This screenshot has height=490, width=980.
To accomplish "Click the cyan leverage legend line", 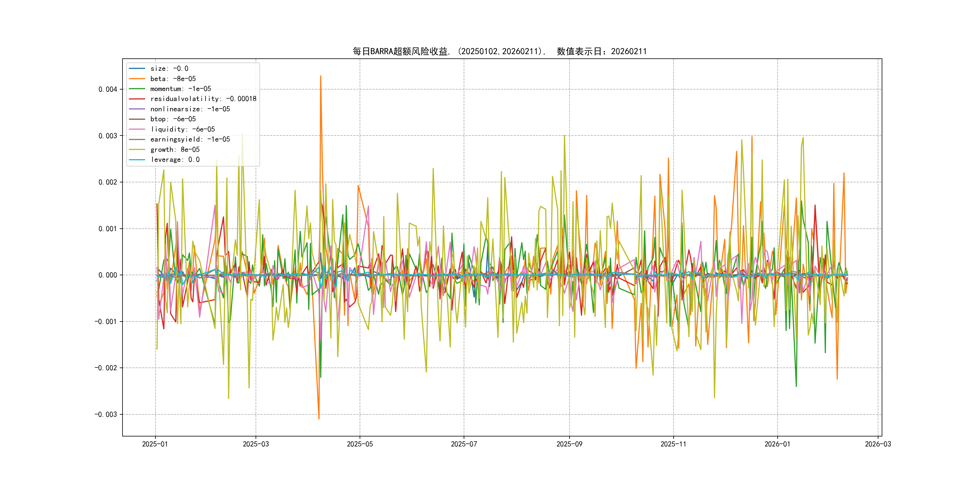I will point(137,160).
